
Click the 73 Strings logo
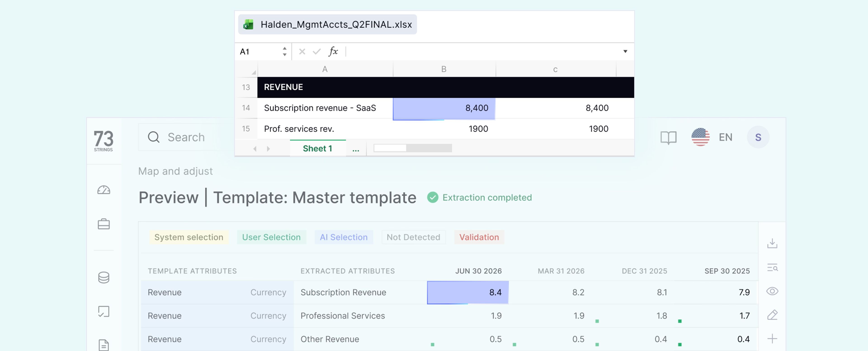(104, 141)
